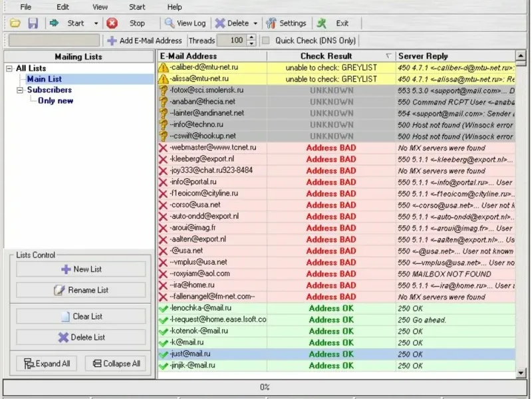Select Main List in the tree
Image resolution: width=532 pixels, height=399 pixels.
[x=45, y=79]
